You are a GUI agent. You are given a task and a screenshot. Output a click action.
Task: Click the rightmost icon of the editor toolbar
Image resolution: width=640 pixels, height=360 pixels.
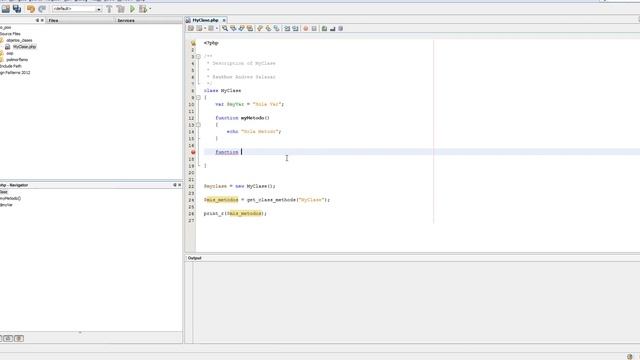tap(341, 28)
